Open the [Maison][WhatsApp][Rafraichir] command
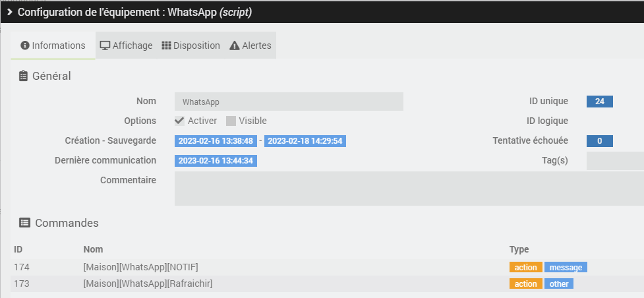The height and width of the screenshot is (298, 644). point(148,283)
